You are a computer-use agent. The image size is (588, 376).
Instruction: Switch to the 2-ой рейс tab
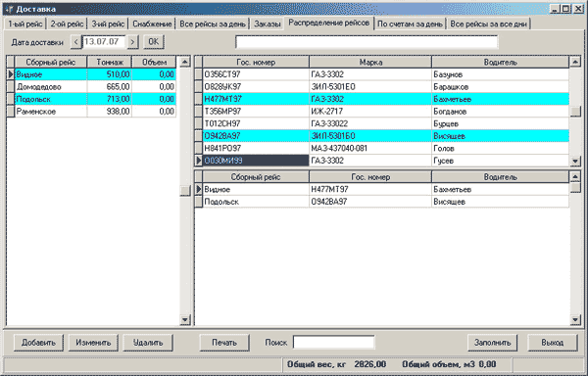(x=67, y=23)
